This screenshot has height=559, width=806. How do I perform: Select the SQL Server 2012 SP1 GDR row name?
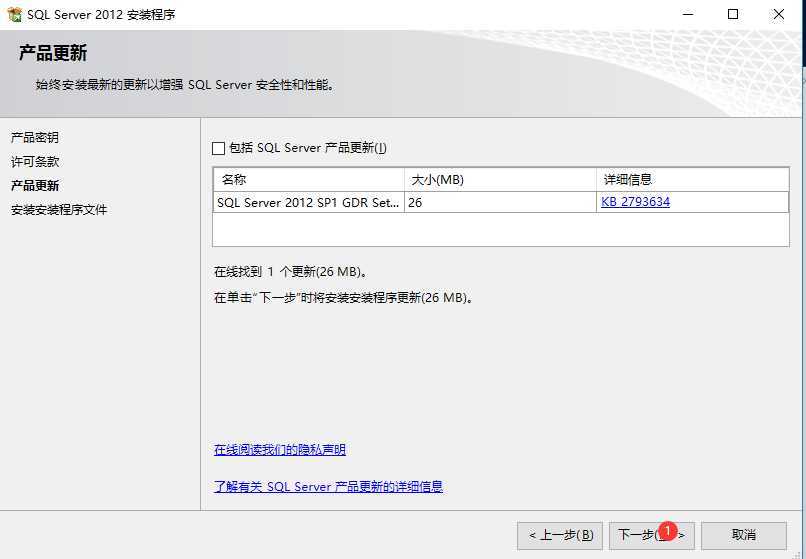pos(308,203)
